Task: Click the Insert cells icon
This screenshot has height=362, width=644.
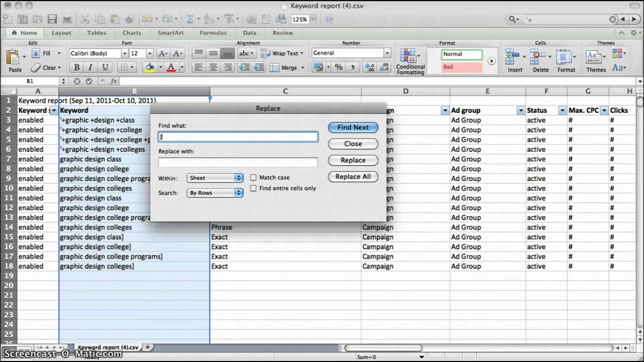Action: pos(512,57)
